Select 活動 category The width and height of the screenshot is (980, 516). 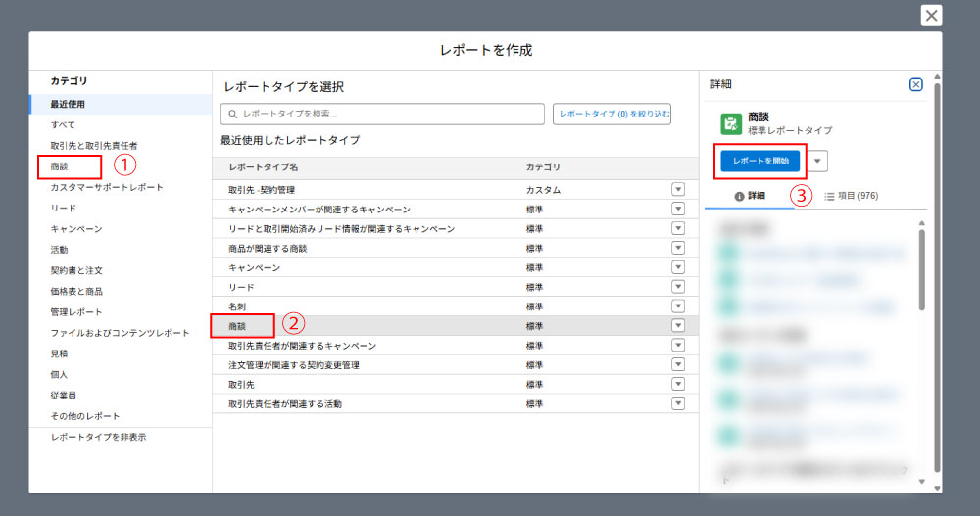(60, 250)
